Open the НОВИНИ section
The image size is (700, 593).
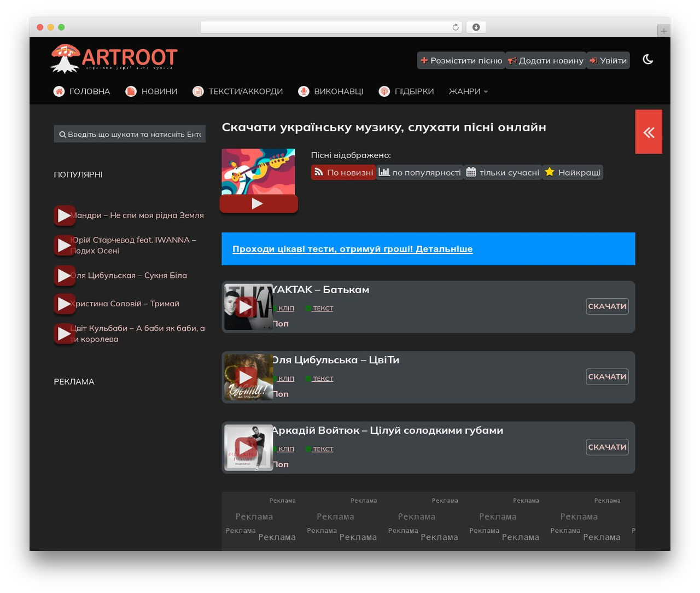(x=151, y=91)
